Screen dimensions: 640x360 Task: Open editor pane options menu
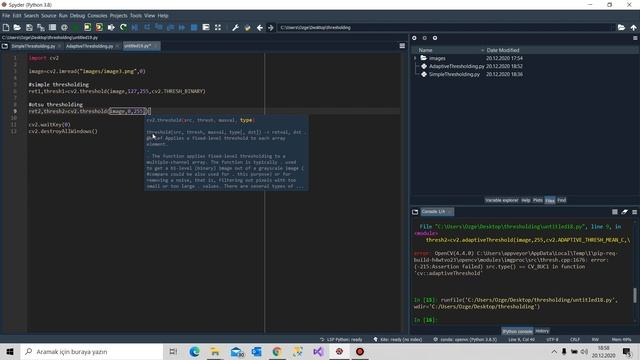click(x=402, y=46)
